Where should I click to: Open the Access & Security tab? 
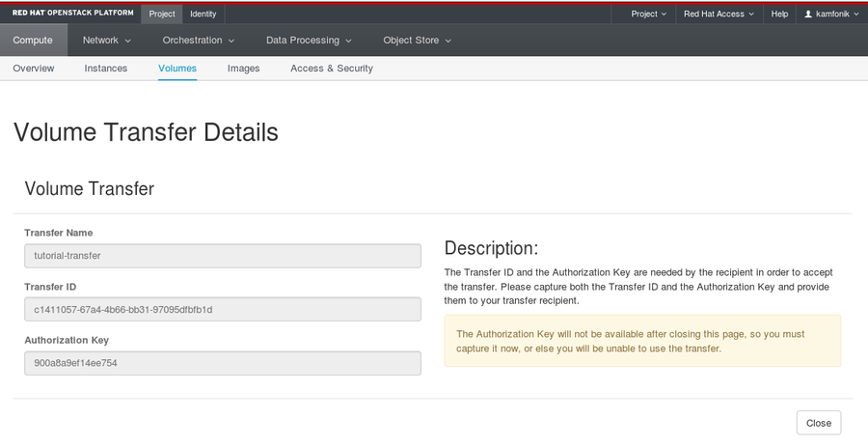point(332,69)
